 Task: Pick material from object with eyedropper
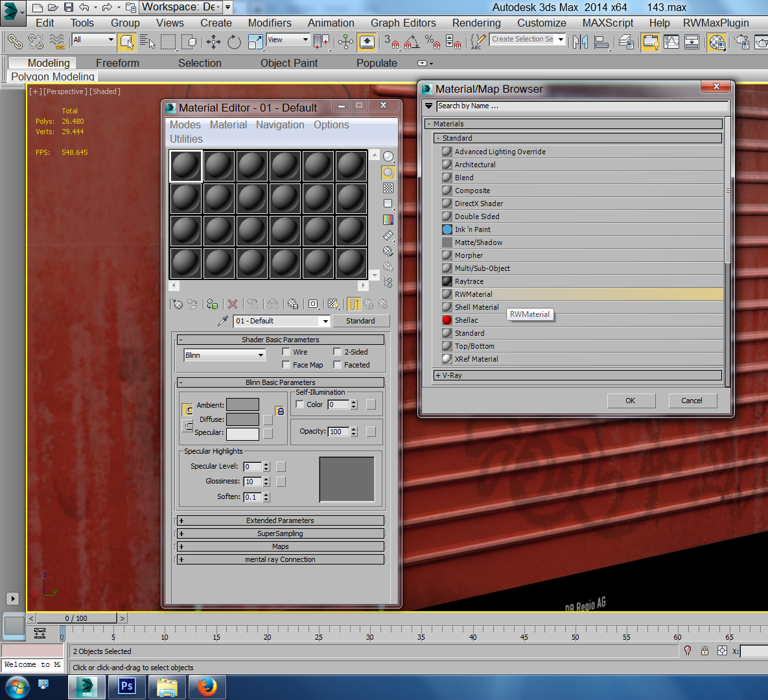(x=223, y=321)
